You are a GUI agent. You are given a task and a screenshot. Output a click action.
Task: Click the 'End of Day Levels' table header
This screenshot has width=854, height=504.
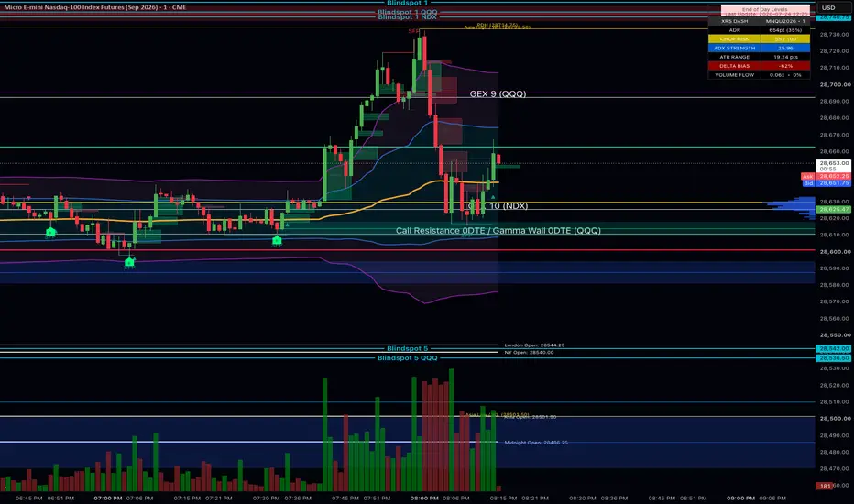764,9
